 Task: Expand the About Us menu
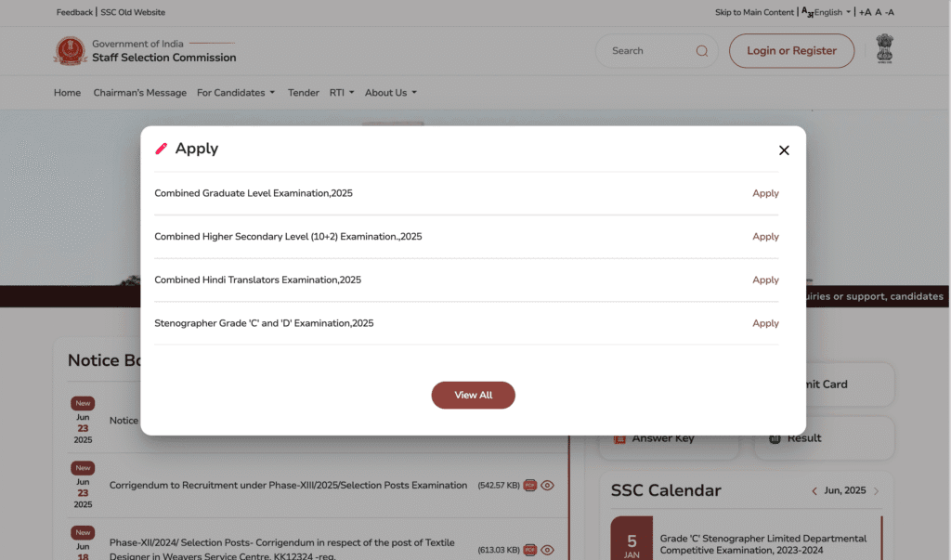391,93
